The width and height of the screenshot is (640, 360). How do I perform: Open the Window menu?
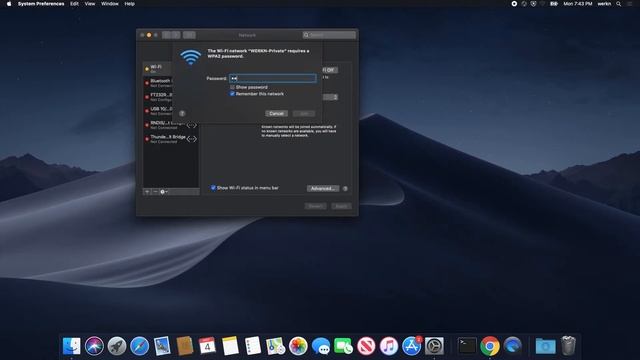(x=110, y=4)
